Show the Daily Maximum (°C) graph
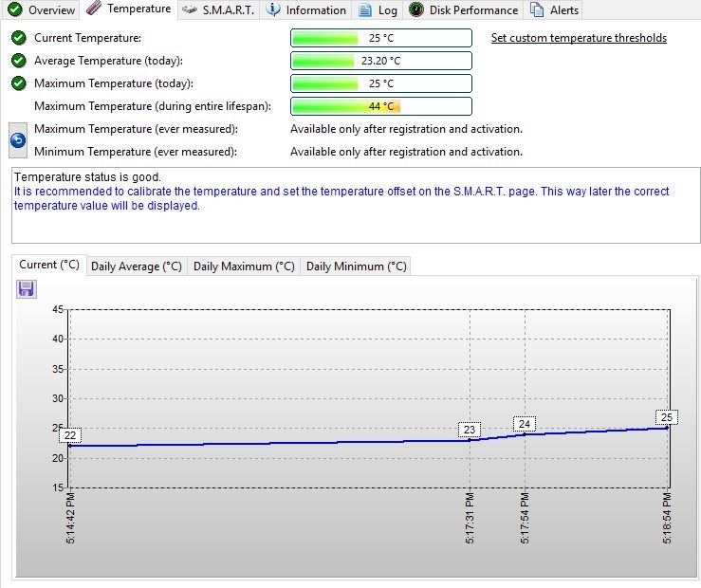The height and width of the screenshot is (588, 701). pyautogui.click(x=244, y=266)
